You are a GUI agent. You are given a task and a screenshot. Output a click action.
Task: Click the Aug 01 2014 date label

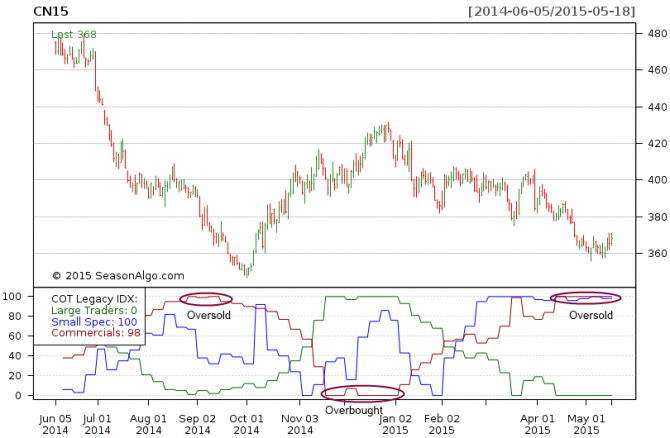point(148,424)
